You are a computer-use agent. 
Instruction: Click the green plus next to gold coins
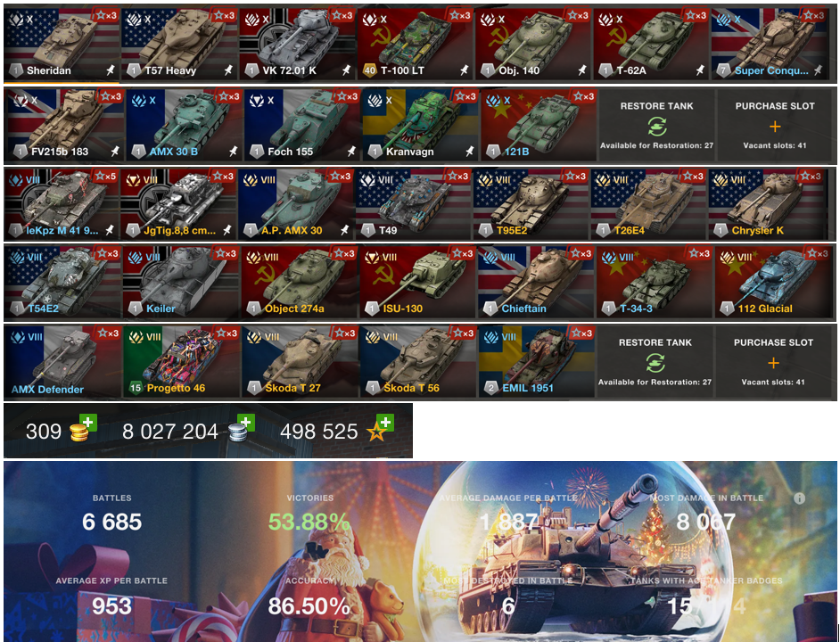point(88,423)
